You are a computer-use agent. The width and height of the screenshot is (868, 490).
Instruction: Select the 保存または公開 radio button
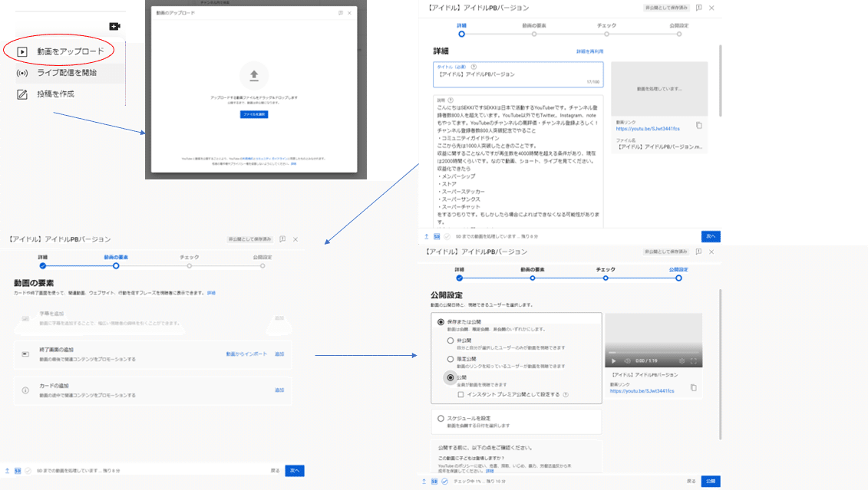441,322
